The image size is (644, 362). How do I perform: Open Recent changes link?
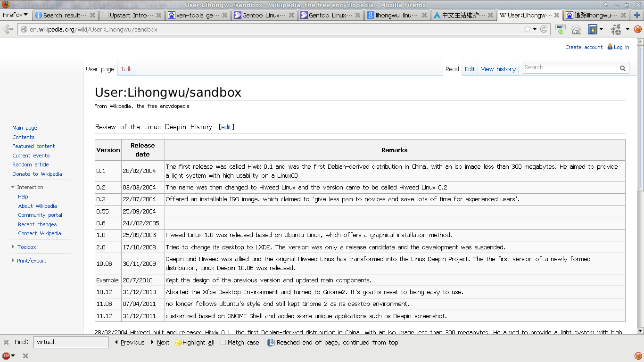[37, 224]
